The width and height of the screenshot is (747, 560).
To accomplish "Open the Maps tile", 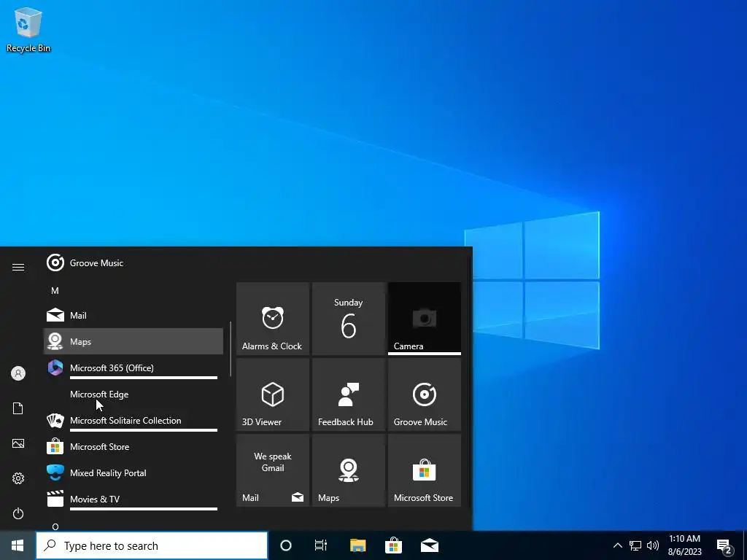I will 348,470.
